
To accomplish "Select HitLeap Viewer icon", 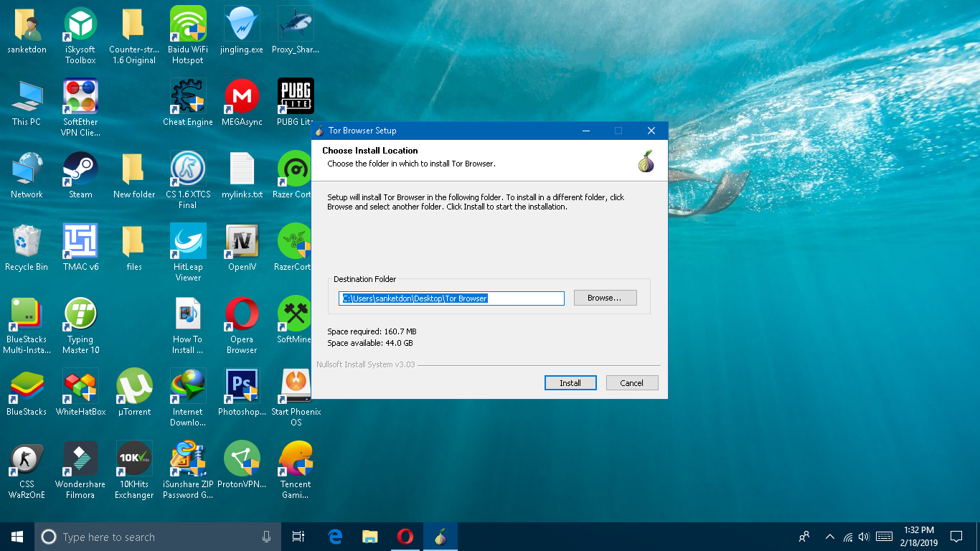I will pyautogui.click(x=188, y=242).
